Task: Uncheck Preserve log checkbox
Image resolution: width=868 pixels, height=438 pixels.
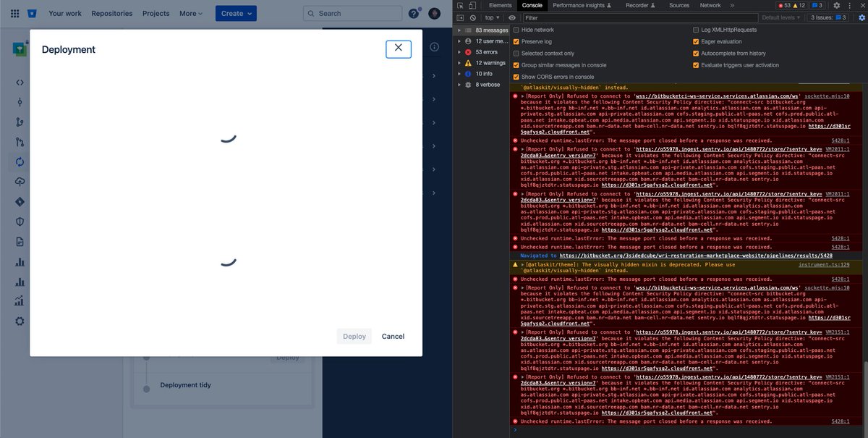Action: click(x=516, y=42)
